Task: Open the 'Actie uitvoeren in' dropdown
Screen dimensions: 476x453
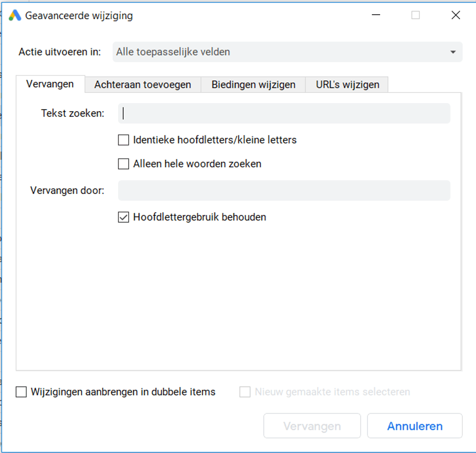Action: point(287,52)
